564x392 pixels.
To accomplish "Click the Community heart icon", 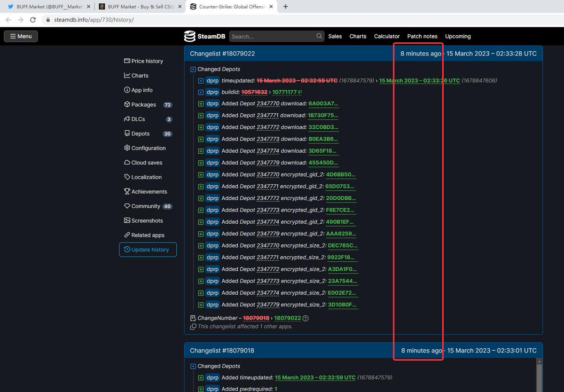I will tap(127, 206).
